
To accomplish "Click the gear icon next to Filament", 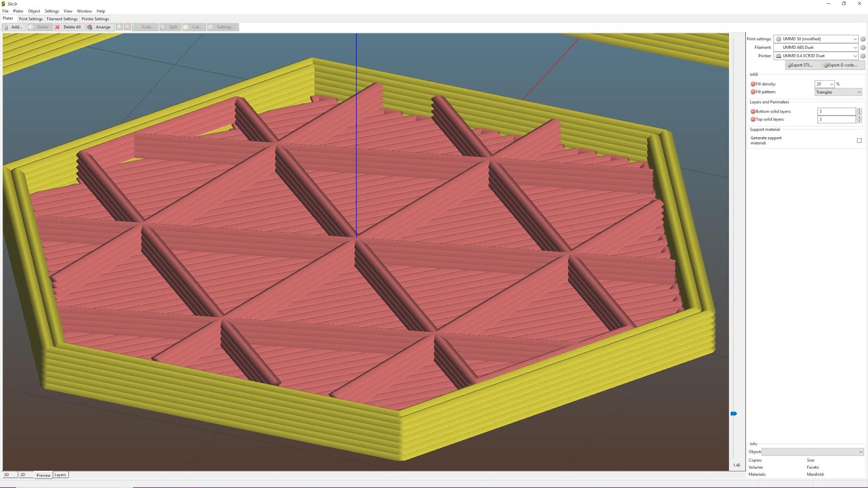I will point(862,47).
